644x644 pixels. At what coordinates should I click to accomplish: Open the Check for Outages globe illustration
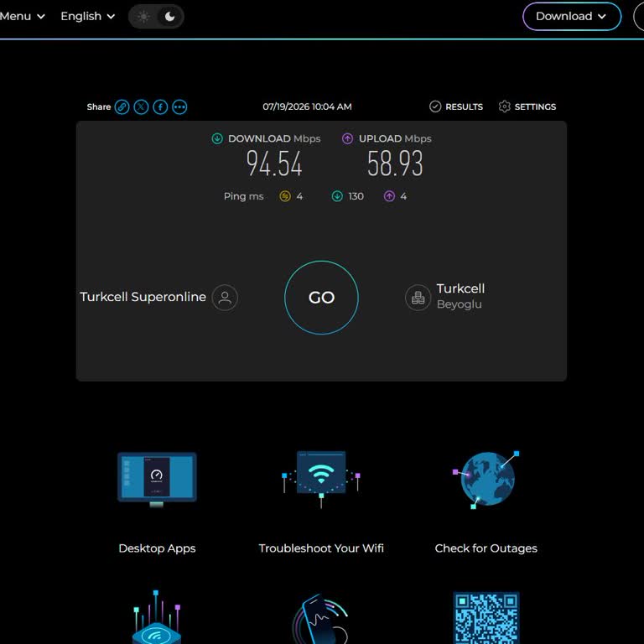pos(486,480)
